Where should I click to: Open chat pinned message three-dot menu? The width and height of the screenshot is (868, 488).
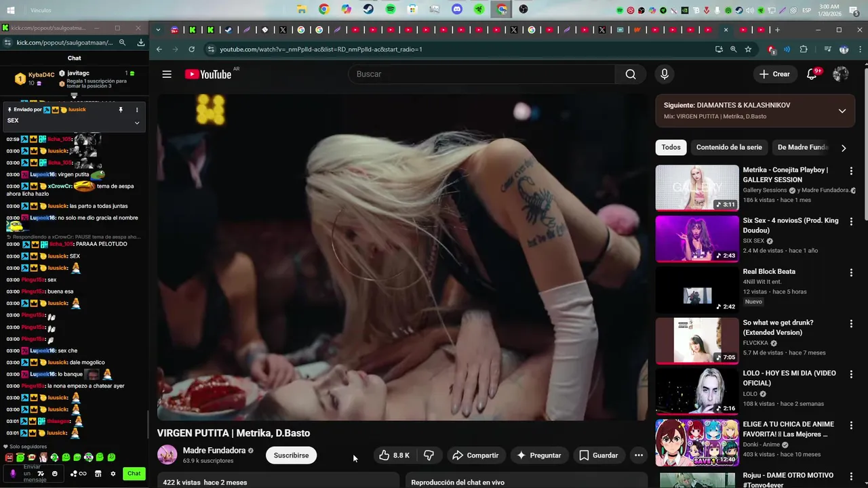pyautogui.click(x=137, y=109)
